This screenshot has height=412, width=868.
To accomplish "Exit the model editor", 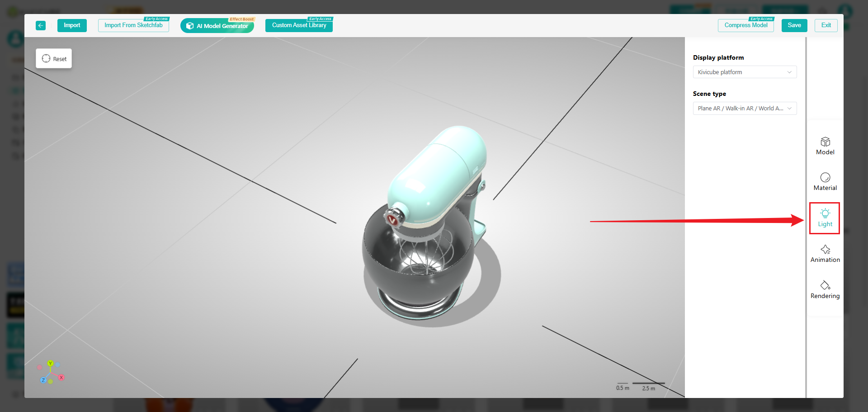I will pos(826,25).
